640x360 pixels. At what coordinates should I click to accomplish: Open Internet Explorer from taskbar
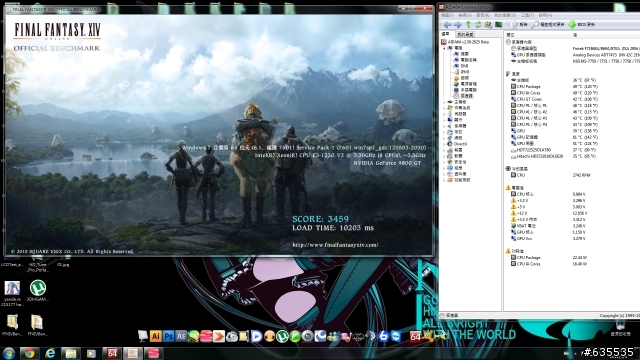[50, 353]
